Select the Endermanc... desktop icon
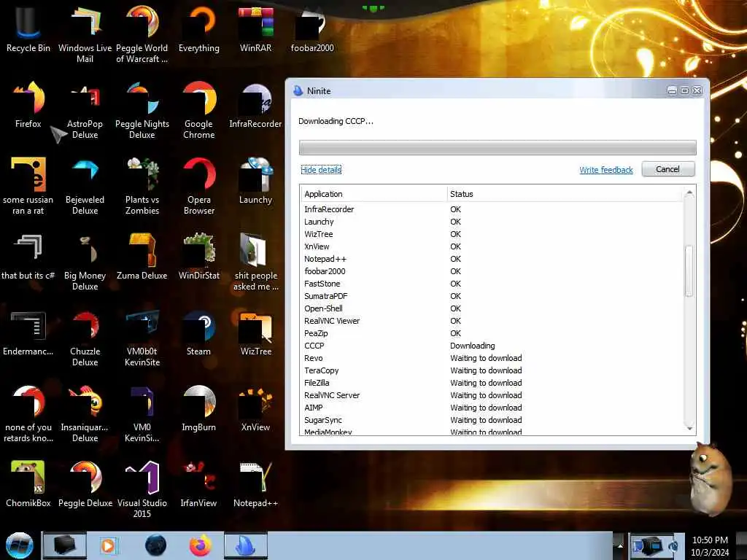Screen dimensions: 747x560 [28, 332]
